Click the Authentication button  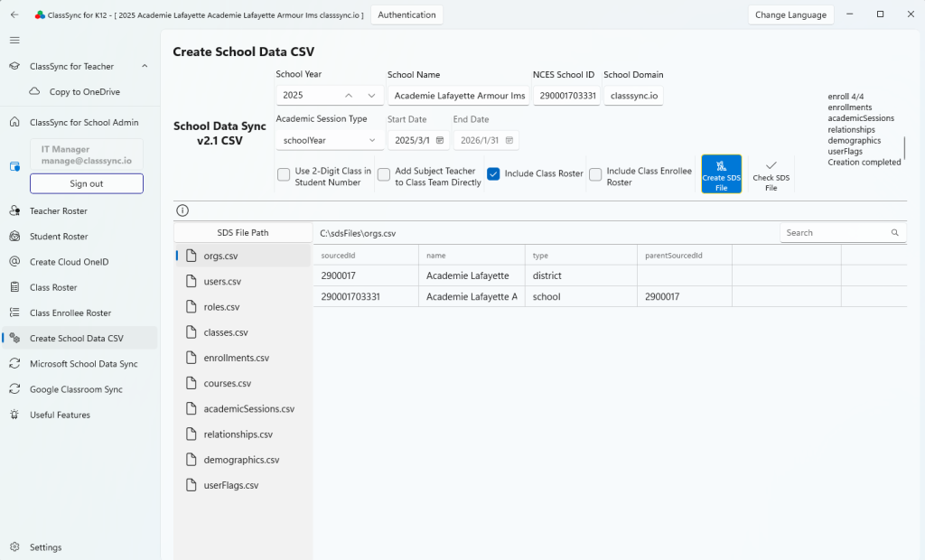pos(406,14)
